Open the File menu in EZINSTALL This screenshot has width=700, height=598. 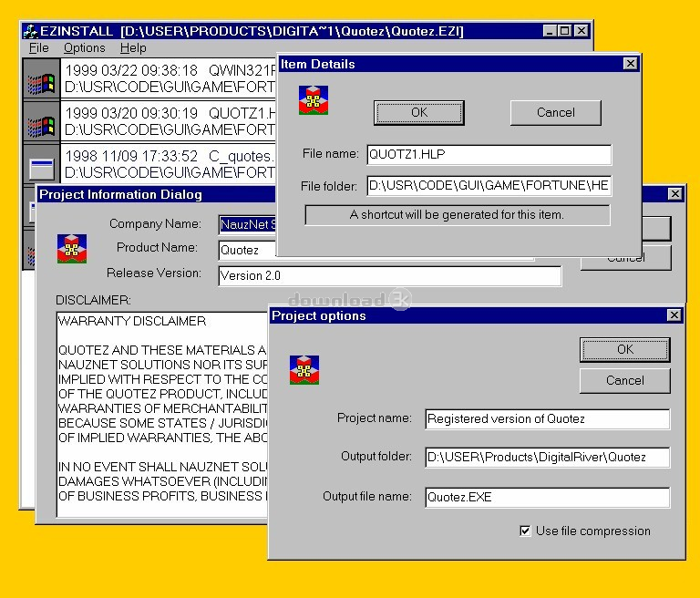[x=39, y=47]
